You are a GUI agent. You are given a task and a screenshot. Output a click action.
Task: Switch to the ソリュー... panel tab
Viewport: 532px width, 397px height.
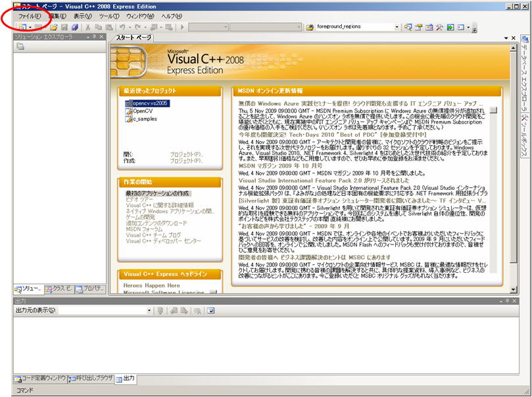pos(28,289)
